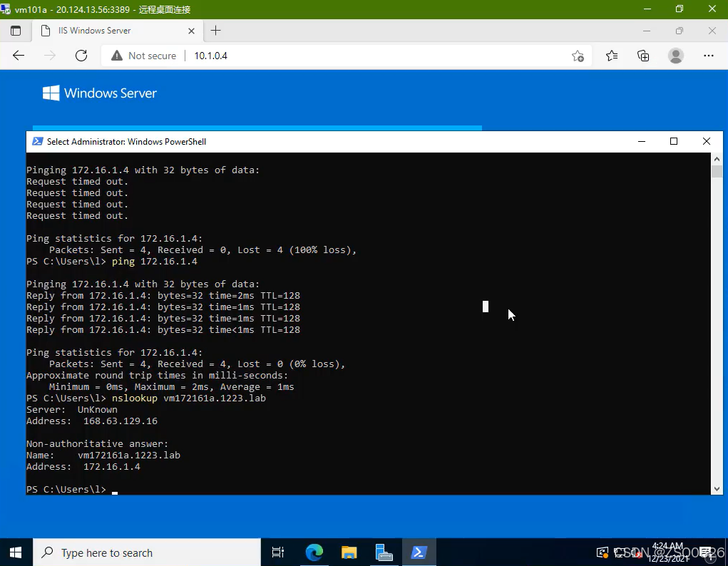The height and width of the screenshot is (566, 728).
Task: Focus the PowerShell window via taskbar icon
Action: [x=419, y=552]
